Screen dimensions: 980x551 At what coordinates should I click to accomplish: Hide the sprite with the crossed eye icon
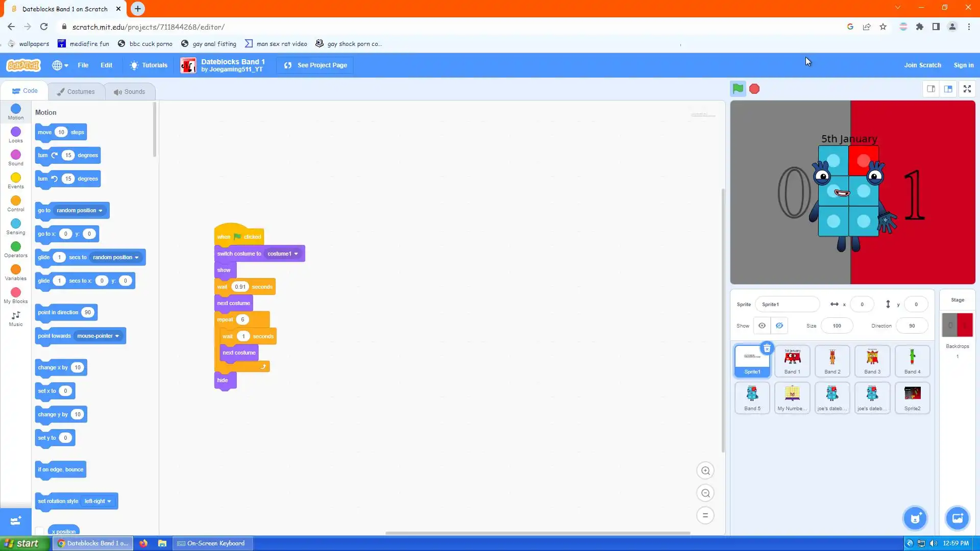779,325
